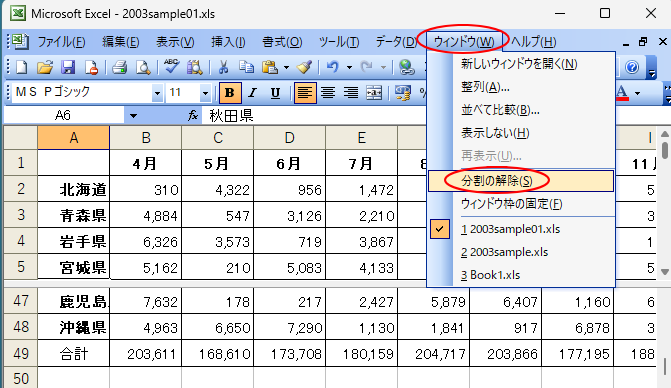This screenshot has width=671, height=388.
Task: Toggle left text alignment
Action: tap(305, 92)
